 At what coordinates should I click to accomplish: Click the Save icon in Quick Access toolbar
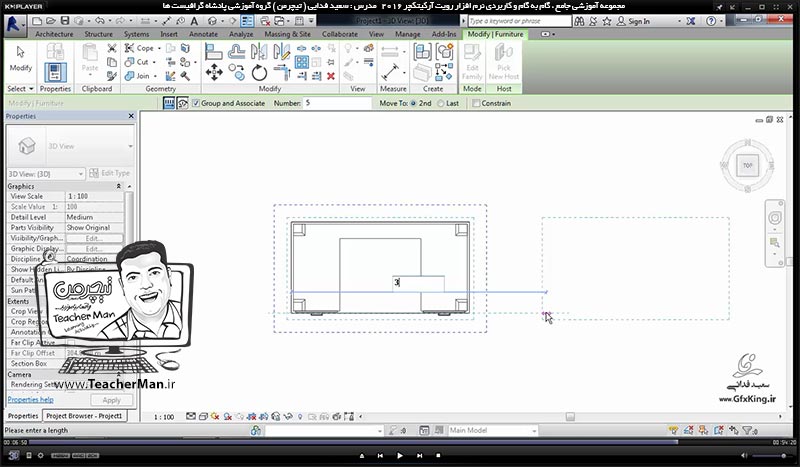tap(65, 21)
